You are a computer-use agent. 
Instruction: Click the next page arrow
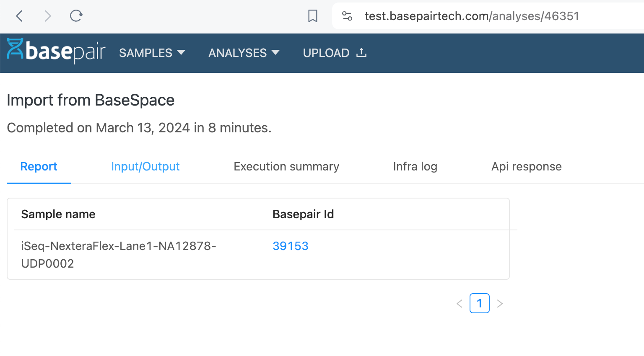pos(500,303)
